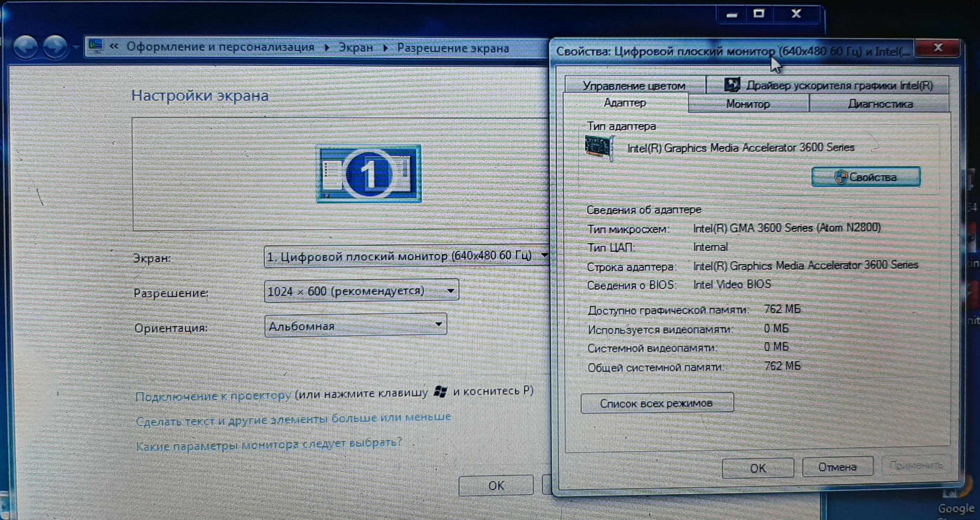
Task: Switch to 'Управление цветом' tab
Action: point(634,86)
